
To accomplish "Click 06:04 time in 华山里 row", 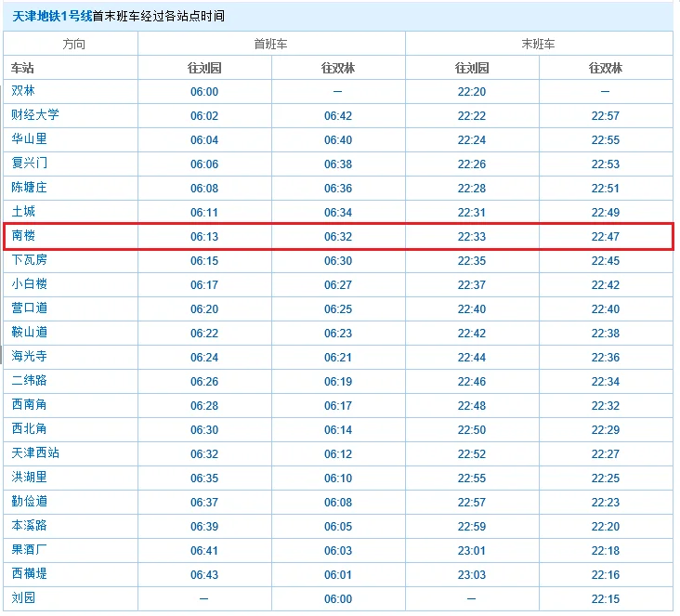I will click(204, 140).
